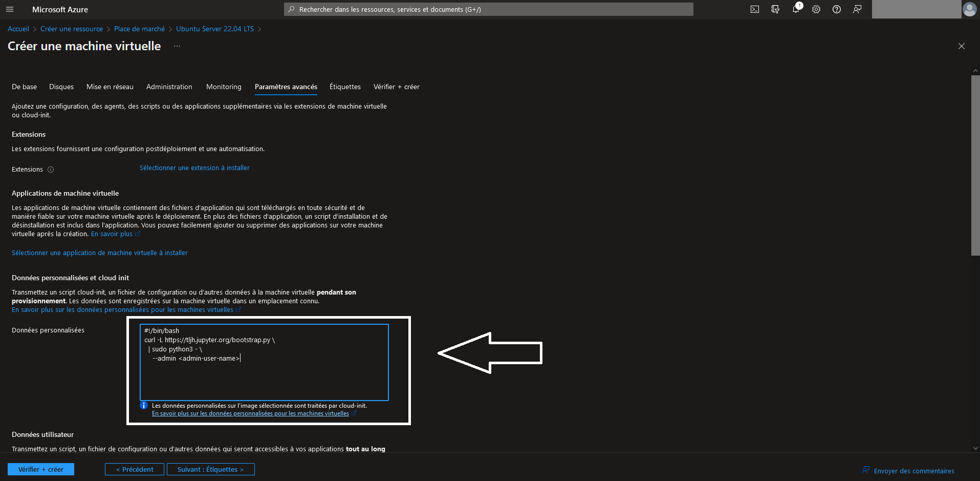Go to Créer une ressource breadcrumb
Screen dimensions: 980x481
click(72, 29)
